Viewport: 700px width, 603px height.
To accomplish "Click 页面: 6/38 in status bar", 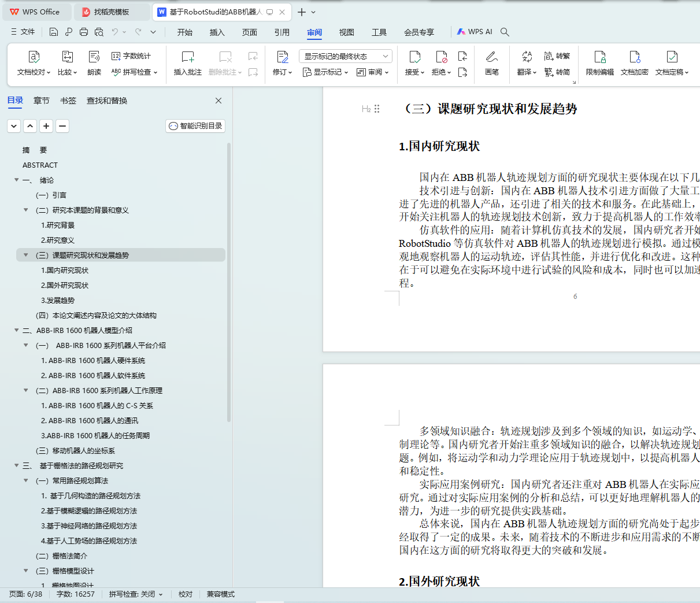I will pos(25,594).
